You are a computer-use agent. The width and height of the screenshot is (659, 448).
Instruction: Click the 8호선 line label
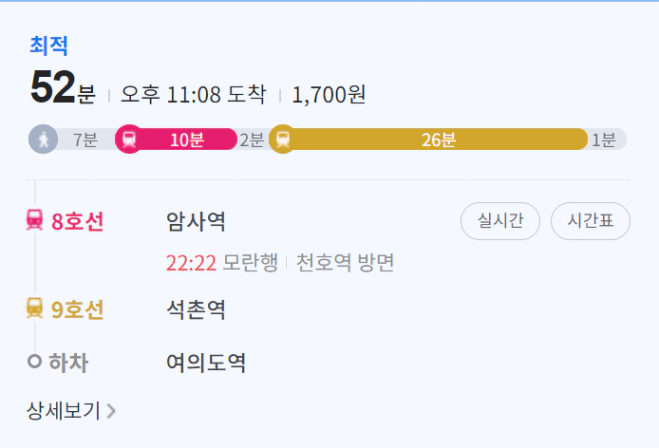(77, 221)
